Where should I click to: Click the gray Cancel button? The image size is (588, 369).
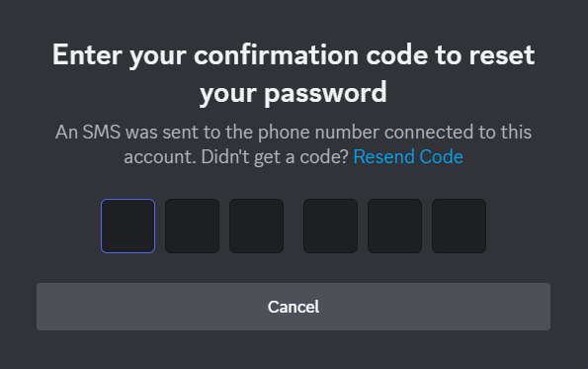pyautogui.click(x=294, y=307)
